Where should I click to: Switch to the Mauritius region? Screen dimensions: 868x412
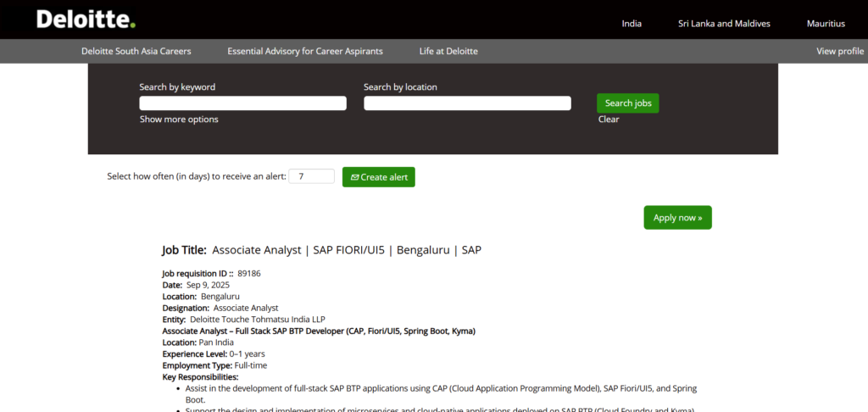(x=826, y=24)
